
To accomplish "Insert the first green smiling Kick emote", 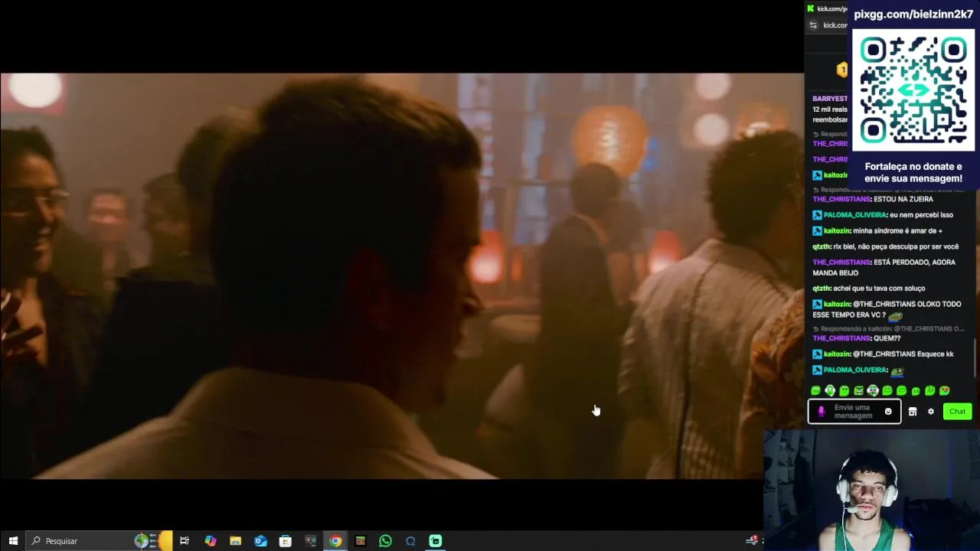I will tap(815, 391).
